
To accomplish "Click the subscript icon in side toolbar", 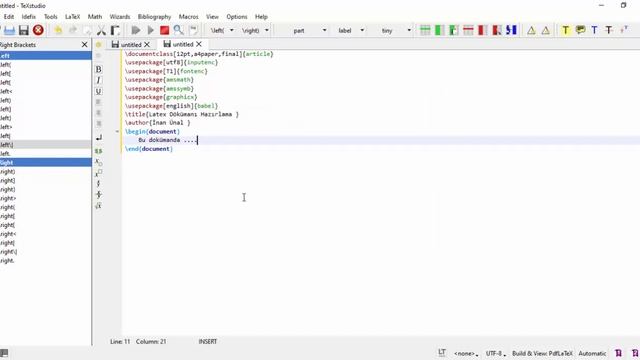I will (x=98, y=162).
